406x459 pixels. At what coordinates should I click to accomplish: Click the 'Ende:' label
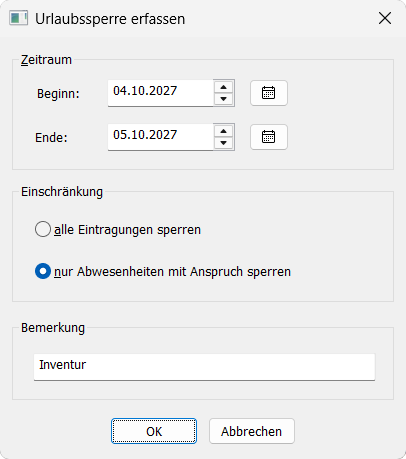coord(51,137)
